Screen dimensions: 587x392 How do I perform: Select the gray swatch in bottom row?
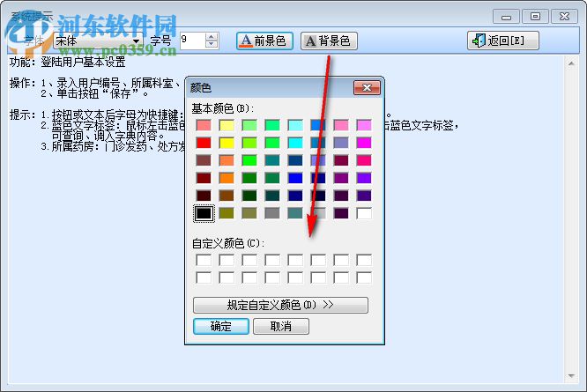(272, 213)
